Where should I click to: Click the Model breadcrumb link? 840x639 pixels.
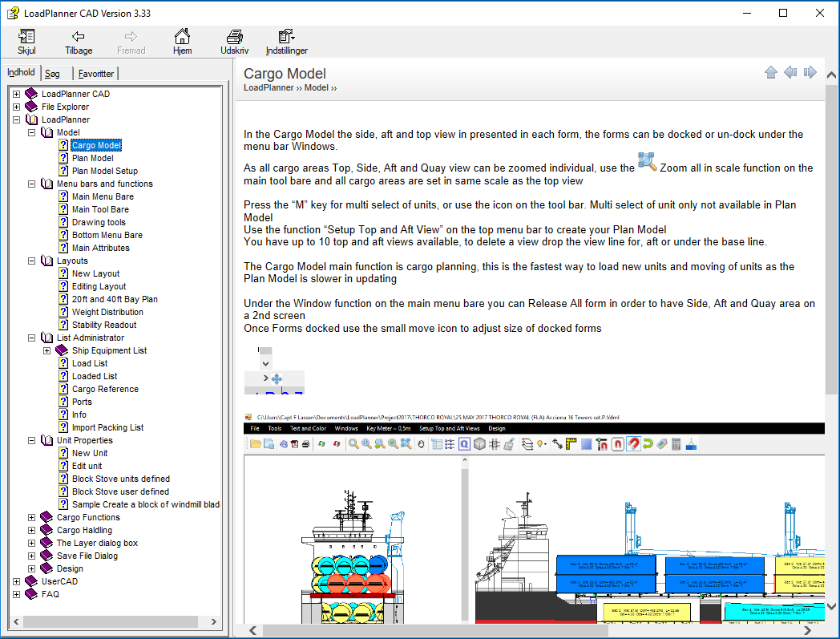pyautogui.click(x=316, y=87)
